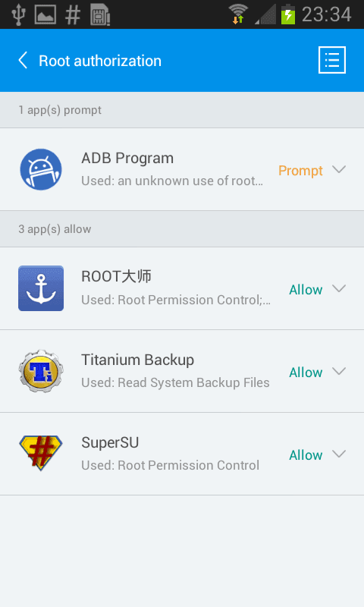Viewport: 364px width, 607px height.
Task: Open the Titanium Backup list entry
Action: coord(182,371)
